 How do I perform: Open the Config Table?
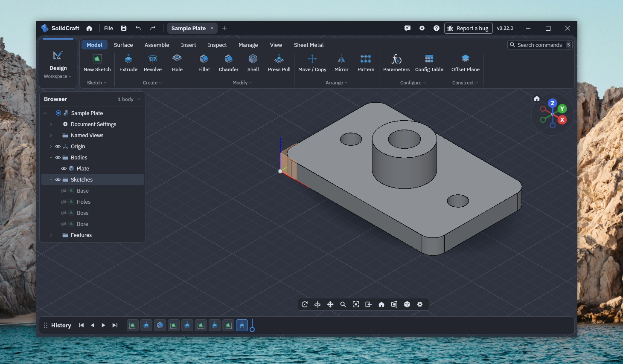coord(429,63)
